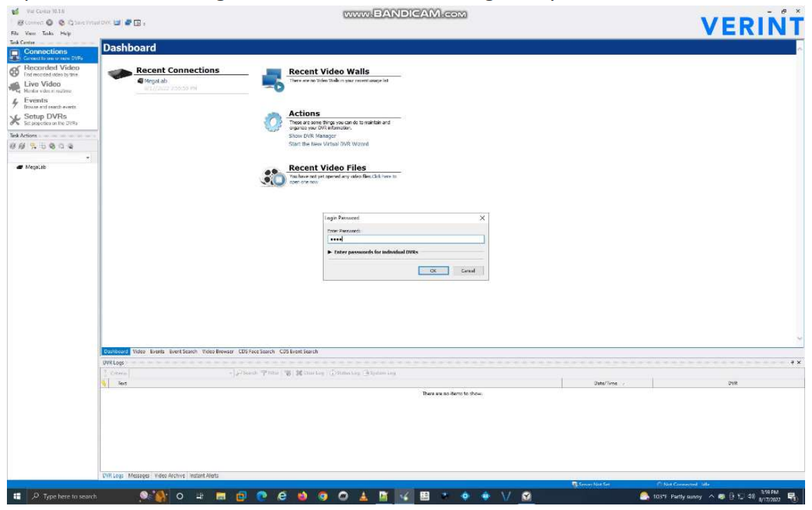Switch to the Video tab
The image size is (812, 510).
pos(139,351)
